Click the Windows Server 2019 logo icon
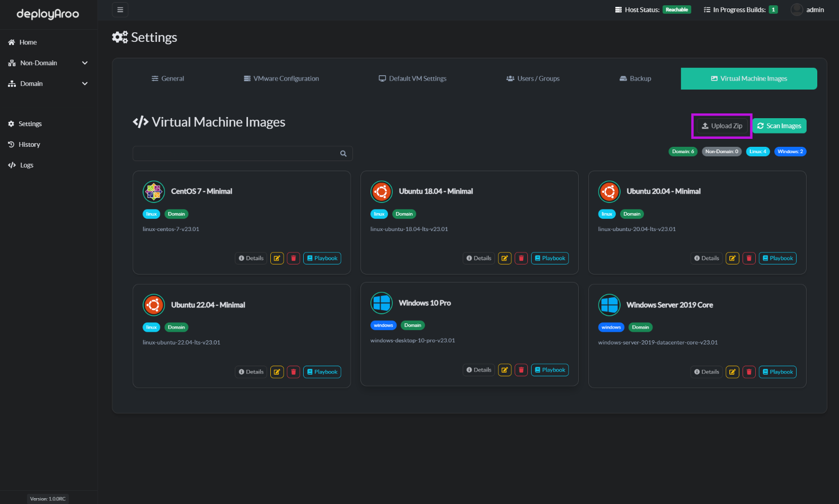The image size is (839, 504). pyautogui.click(x=610, y=305)
